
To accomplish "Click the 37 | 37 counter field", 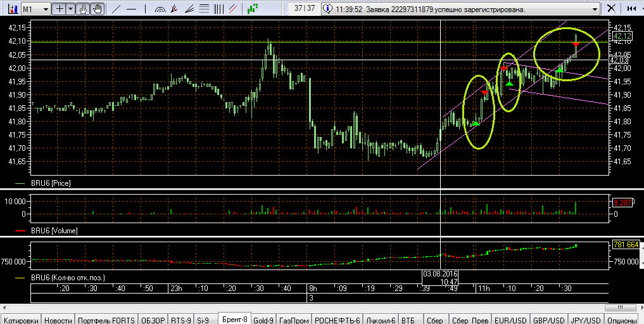I will tap(305, 8).
